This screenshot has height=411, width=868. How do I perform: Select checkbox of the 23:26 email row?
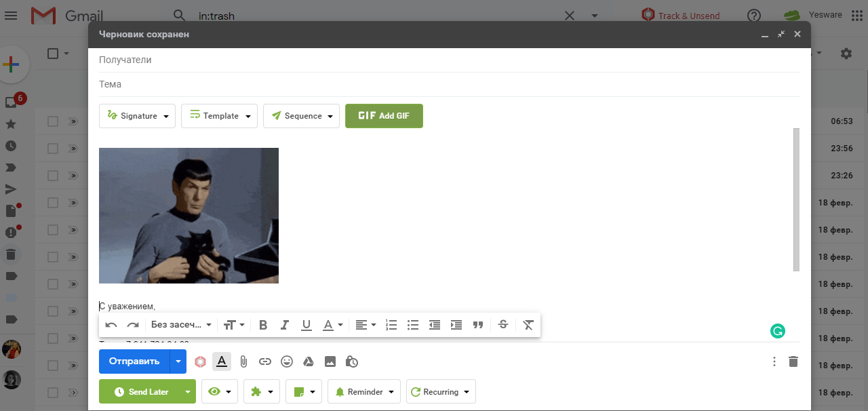(53, 176)
